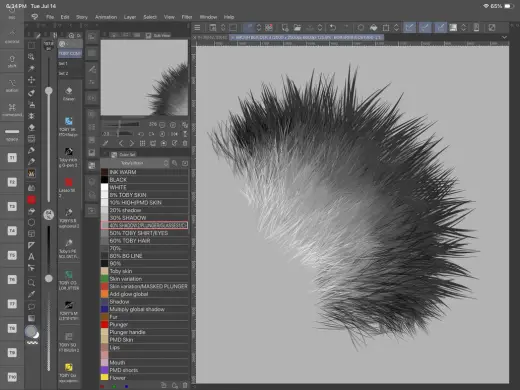Select the Eraser sub tool
This screenshot has height=390, width=520.
point(69,94)
